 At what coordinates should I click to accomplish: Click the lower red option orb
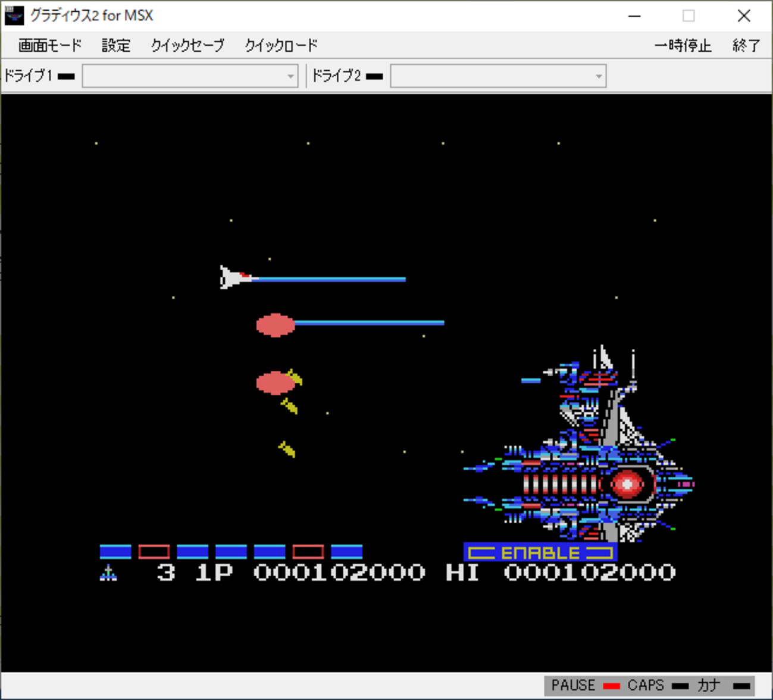[x=276, y=383]
